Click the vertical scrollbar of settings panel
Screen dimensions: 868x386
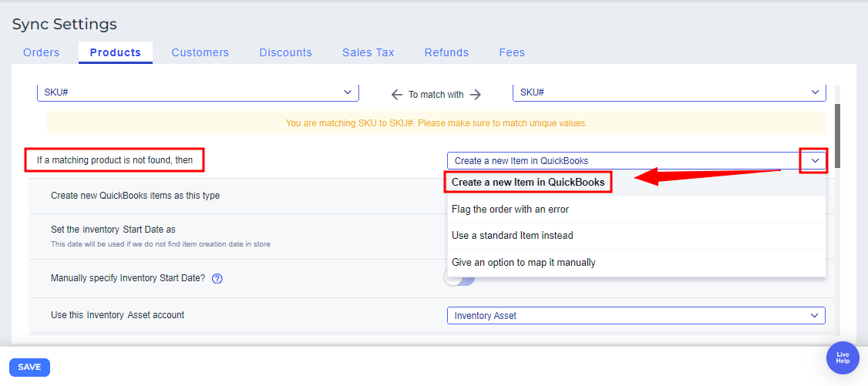click(x=837, y=136)
